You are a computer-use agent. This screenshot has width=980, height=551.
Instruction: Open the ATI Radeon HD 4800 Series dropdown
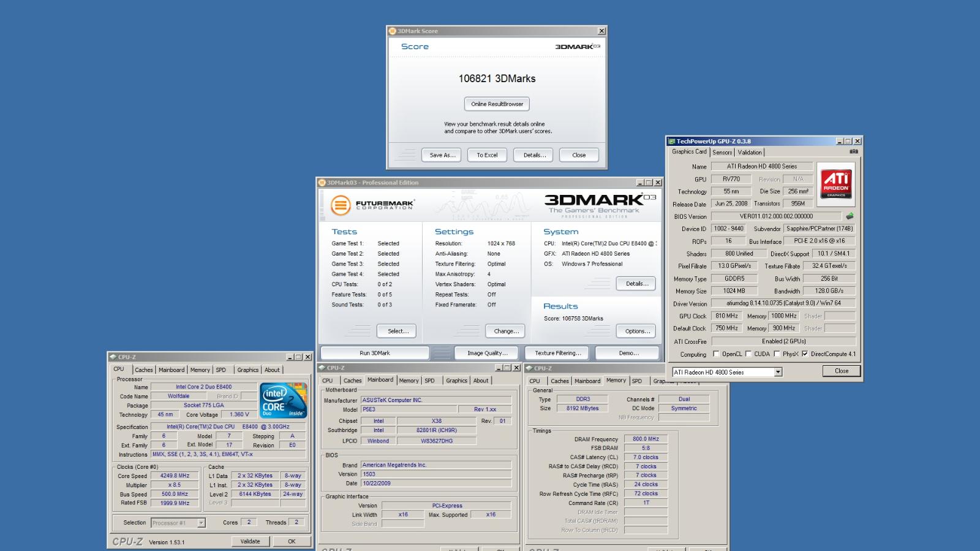[x=778, y=372]
